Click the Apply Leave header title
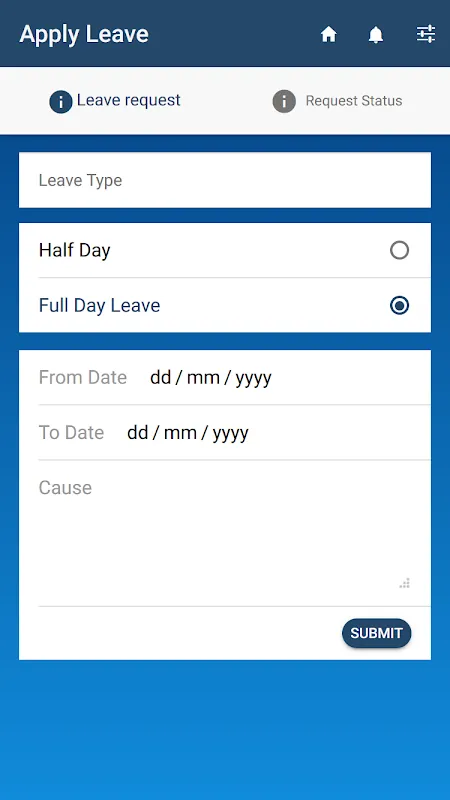450x800 pixels. [84, 34]
